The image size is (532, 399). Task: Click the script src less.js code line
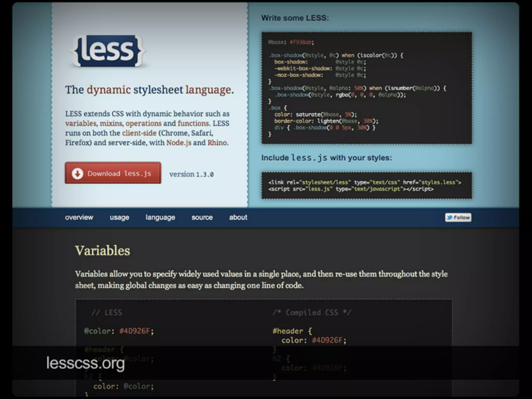point(351,189)
